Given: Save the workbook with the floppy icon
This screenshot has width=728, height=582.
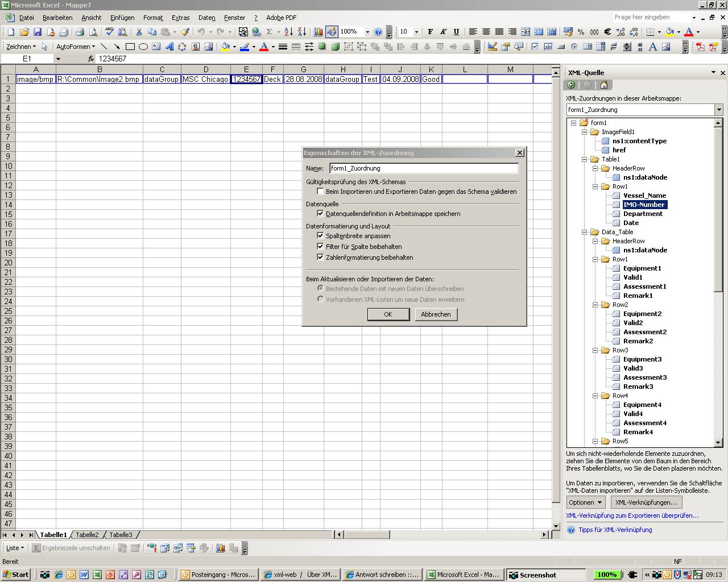Looking at the screenshot, I should tap(38, 32).
